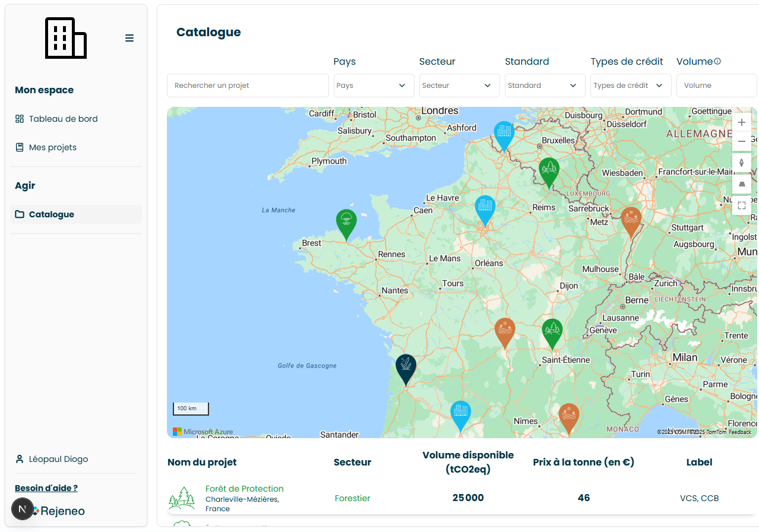The width and height of the screenshot is (759, 532).
Task: Click the Besoin d'aide link
Action: [x=46, y=488]
